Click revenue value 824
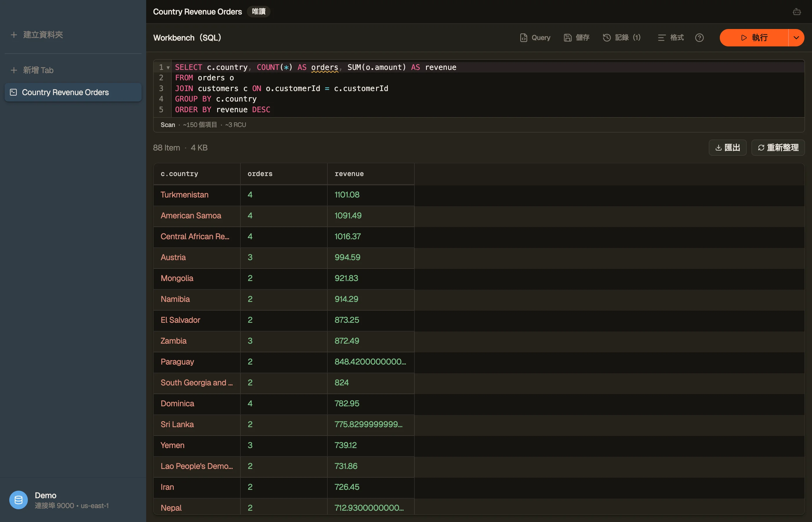Viewport: 812px width, 522px height. coord(371,383)
